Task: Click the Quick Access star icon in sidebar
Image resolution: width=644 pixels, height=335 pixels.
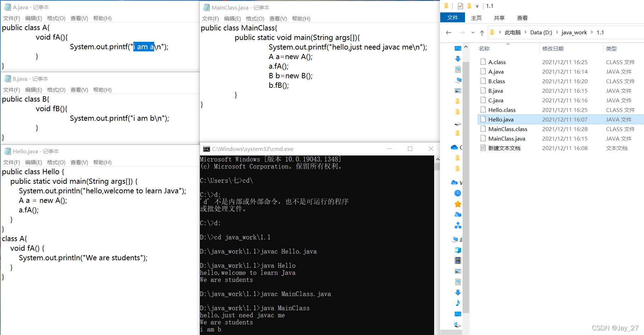Action: [x=458, y=204]
